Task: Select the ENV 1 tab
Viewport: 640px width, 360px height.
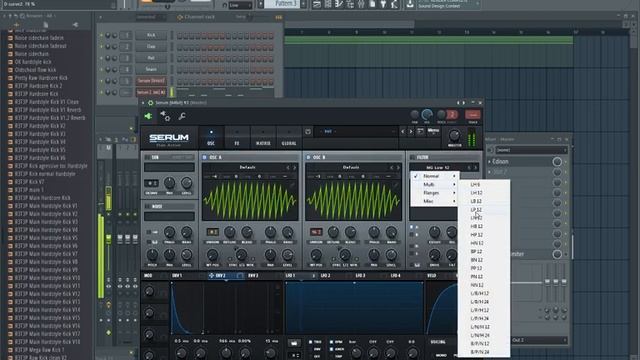Action: (x=177, y=276)
